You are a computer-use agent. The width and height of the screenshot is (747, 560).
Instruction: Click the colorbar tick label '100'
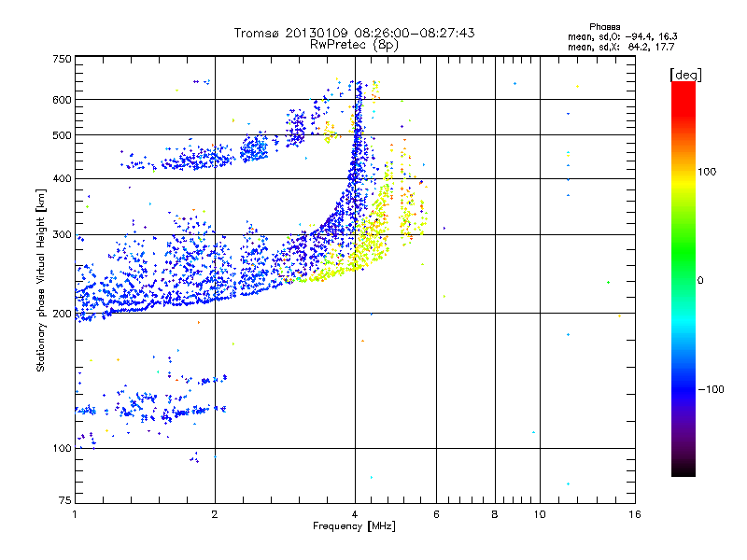tap(707, 172)
